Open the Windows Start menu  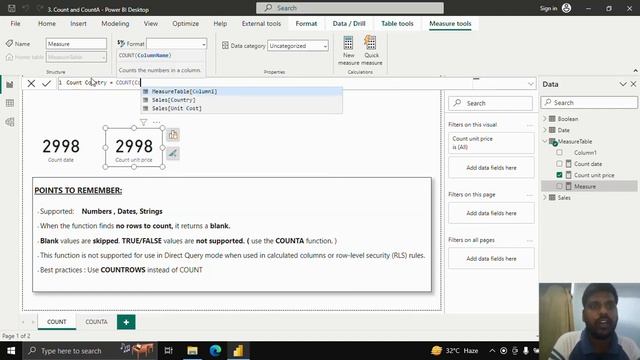coord(11,351)
